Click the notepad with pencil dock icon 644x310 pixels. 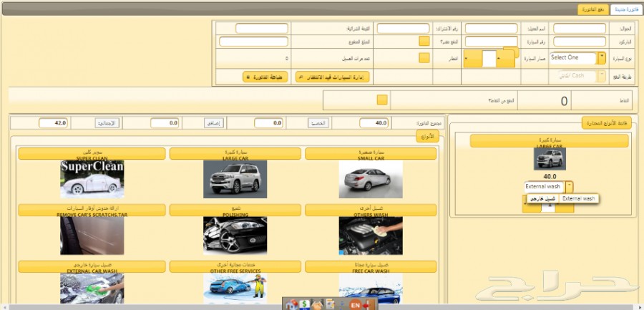click(330, 305)
